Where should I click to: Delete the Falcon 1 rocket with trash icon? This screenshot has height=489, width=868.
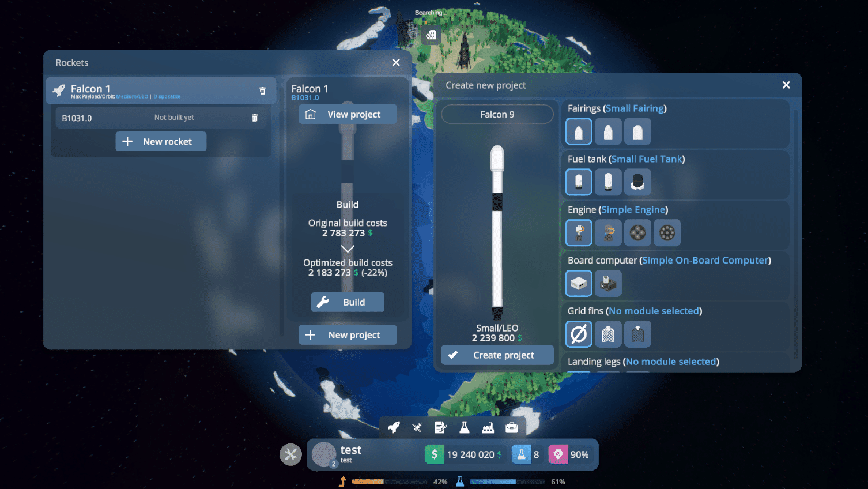pos(262,91)
